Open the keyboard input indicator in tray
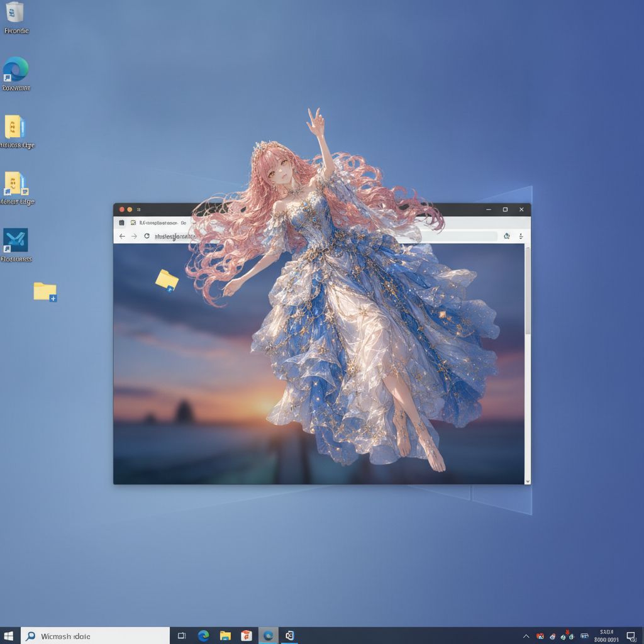 [584, 636]
